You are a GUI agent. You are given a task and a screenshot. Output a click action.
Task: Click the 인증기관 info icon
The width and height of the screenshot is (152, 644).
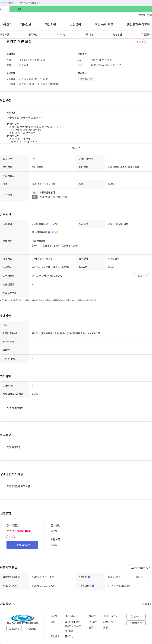coord(89,577)
